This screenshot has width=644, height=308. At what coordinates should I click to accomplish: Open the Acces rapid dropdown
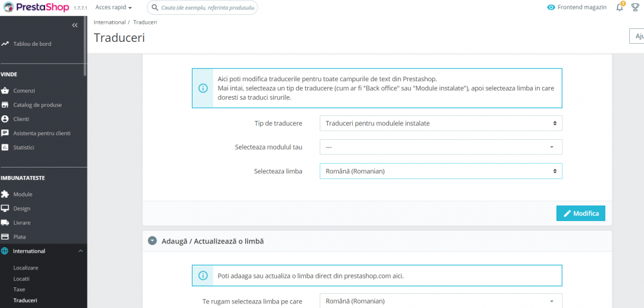pyautogui.click(x=114, y=7)
